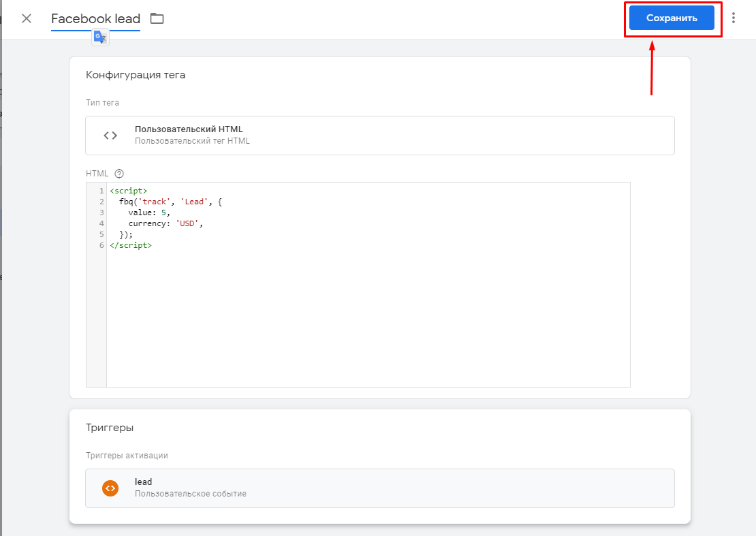
Task: Click the closing </script> code line
Action: [x=131, y=245]
